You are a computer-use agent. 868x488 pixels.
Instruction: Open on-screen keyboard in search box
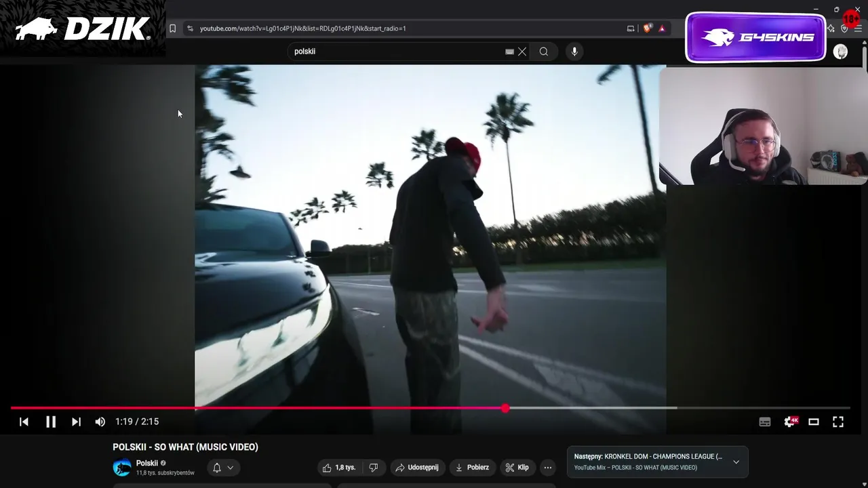coord(509,52)
